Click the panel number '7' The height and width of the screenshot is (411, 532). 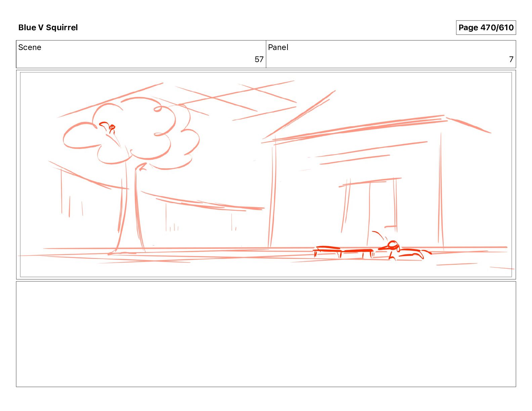tap(511, 59)
